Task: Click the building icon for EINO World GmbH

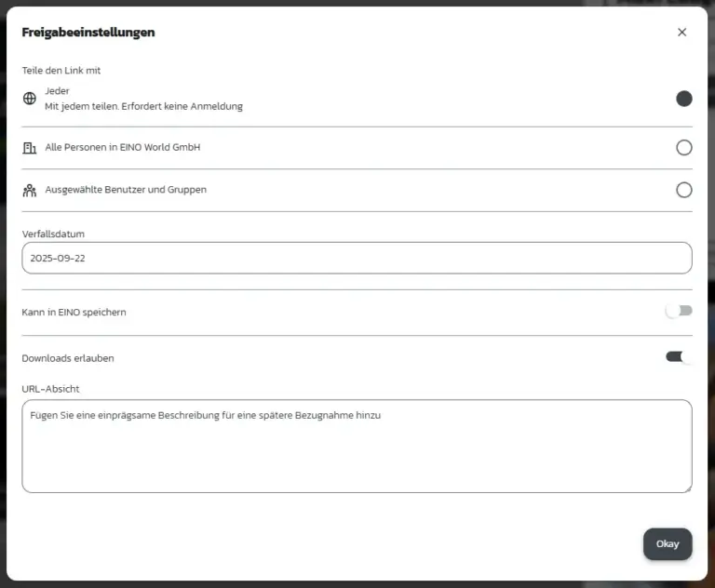Action: coord(30,148)
